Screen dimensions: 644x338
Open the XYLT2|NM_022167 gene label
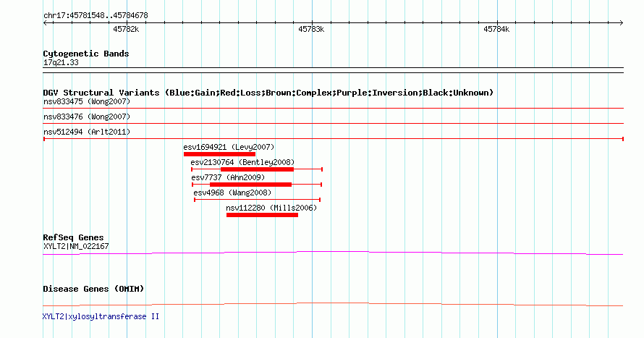click(76, 246)
